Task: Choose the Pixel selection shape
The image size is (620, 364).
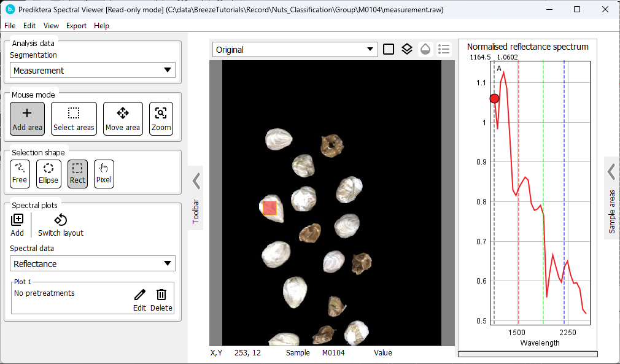Action: point(103,174)
